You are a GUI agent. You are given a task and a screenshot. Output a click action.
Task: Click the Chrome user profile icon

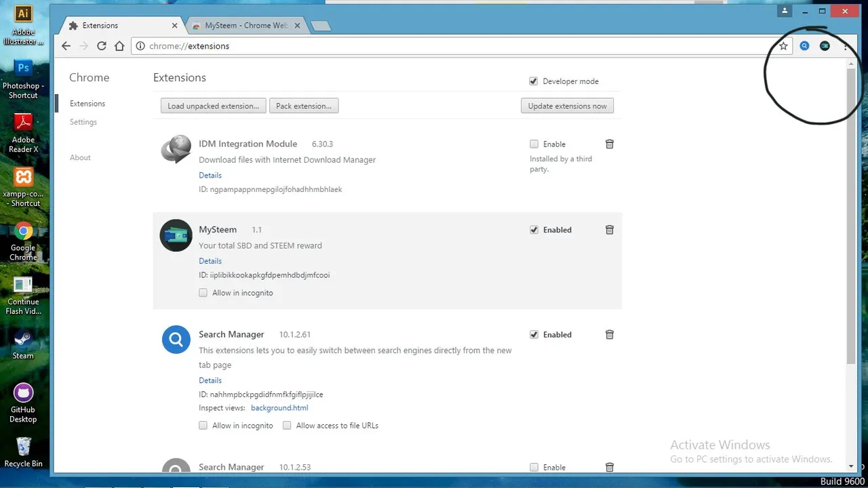[x=785, y=11]
